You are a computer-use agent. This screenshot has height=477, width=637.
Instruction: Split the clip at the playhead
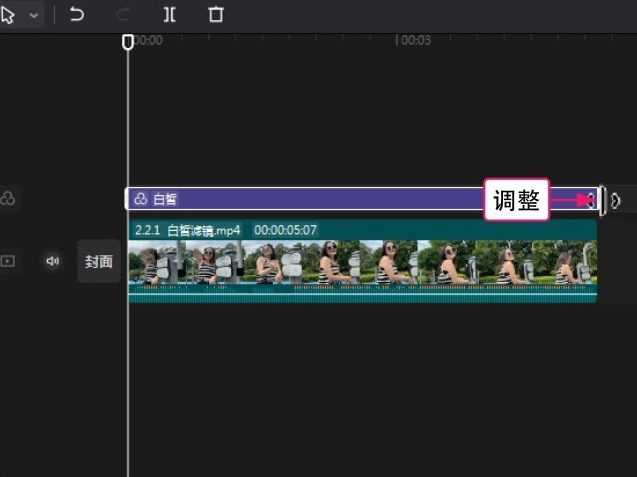pos(169,15)
